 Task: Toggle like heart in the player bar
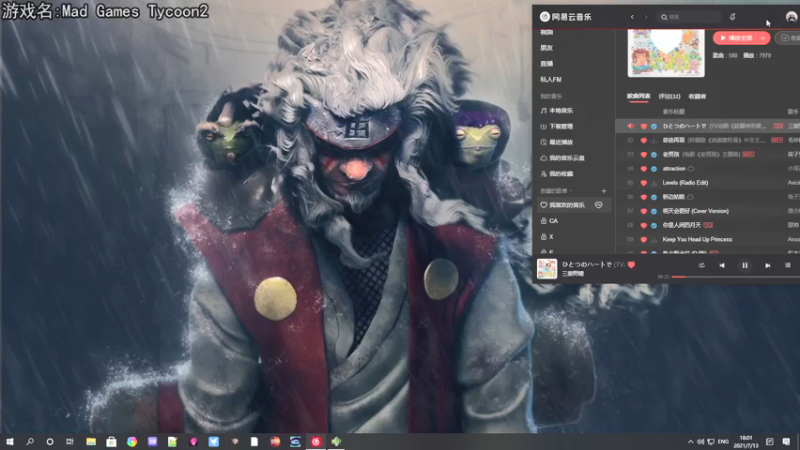click(632, 264)
